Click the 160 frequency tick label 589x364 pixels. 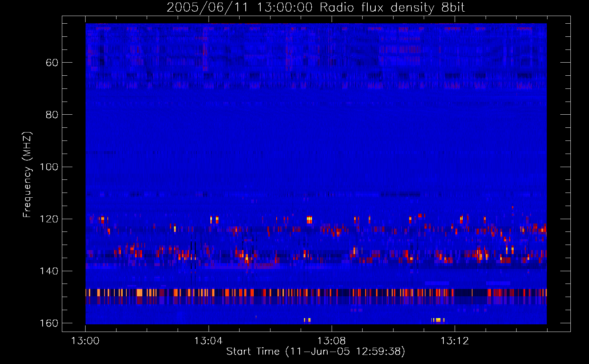coord(49,323)
